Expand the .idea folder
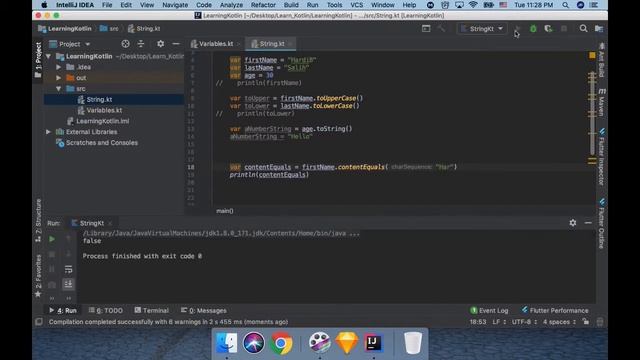The height and width of the screenshot is (360, 640). (x=59, y=67)
